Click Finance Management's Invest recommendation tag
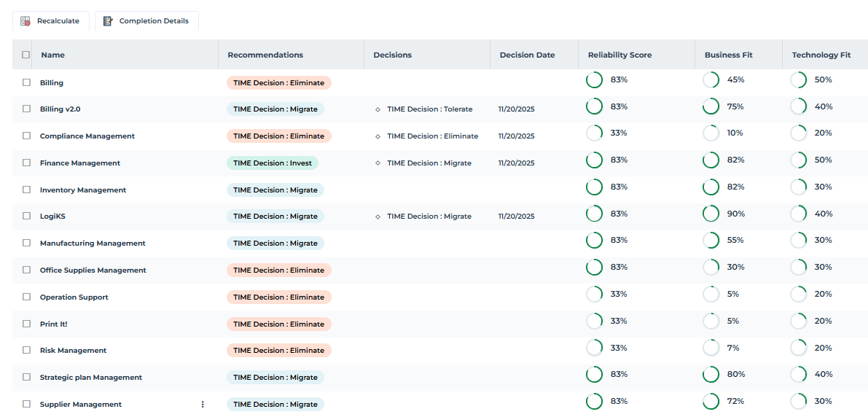 coord(272,163)
